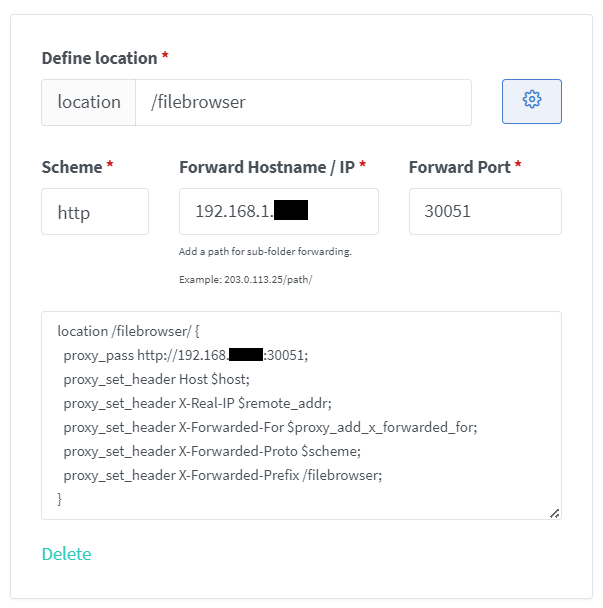This screenshot has height=608, width=603.
Task: Click the gray 'location' prefix addon
Action: click(89, 102)
